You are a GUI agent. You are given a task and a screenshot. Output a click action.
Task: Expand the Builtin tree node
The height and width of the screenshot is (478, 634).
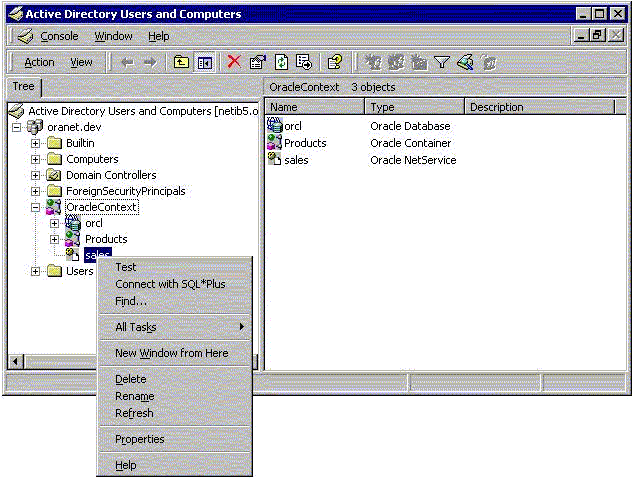[x=36, y=143]
